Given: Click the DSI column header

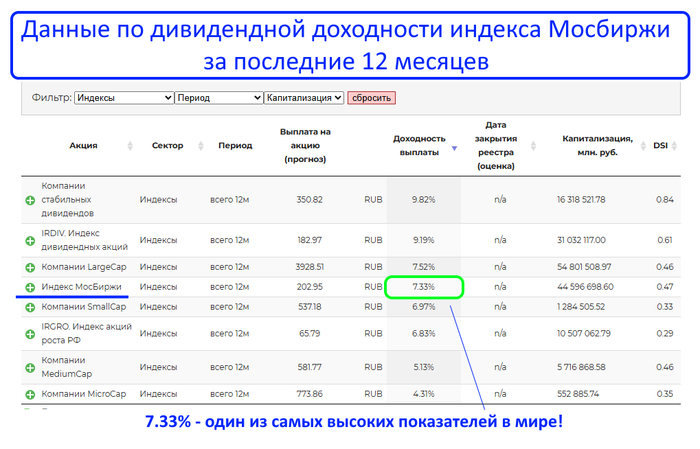Looking at the screenshot, I should (661, 145).
